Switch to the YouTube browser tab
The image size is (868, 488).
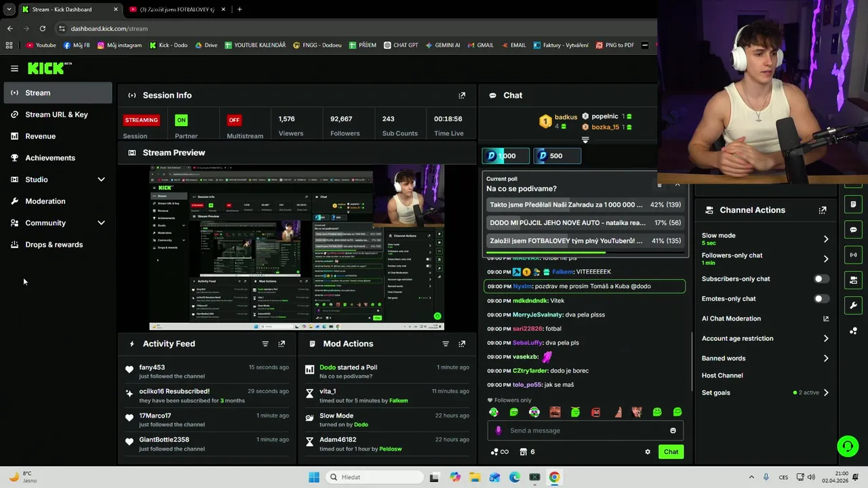[178, 9]
